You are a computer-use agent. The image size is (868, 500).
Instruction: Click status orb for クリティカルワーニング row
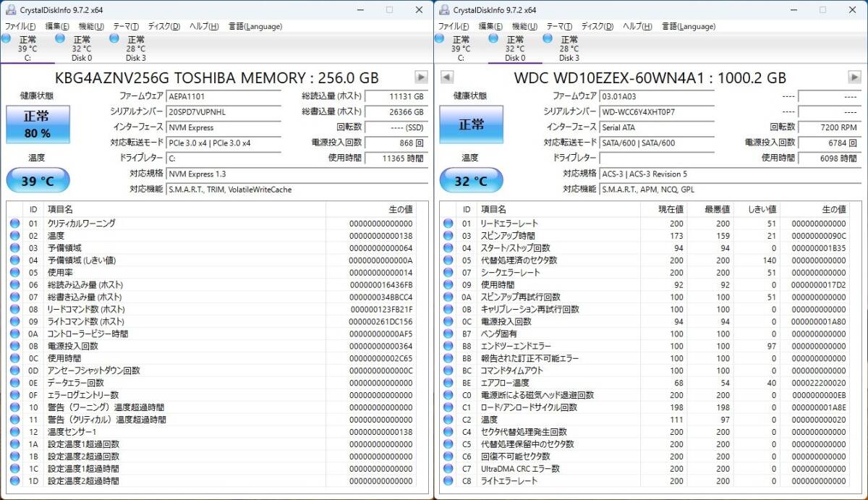pos(14,224)
